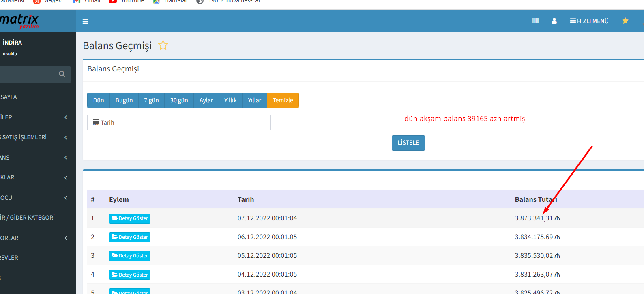Viewport: 644px width, 294px height.
Task: Open HIZLI MENÜ quick menu
Action: [589, 21]
